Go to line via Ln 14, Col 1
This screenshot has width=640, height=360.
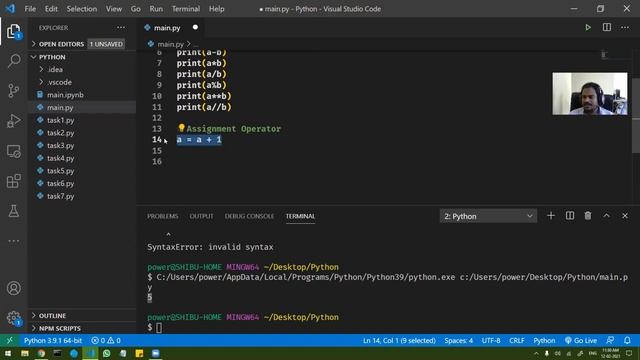point(399,340)
